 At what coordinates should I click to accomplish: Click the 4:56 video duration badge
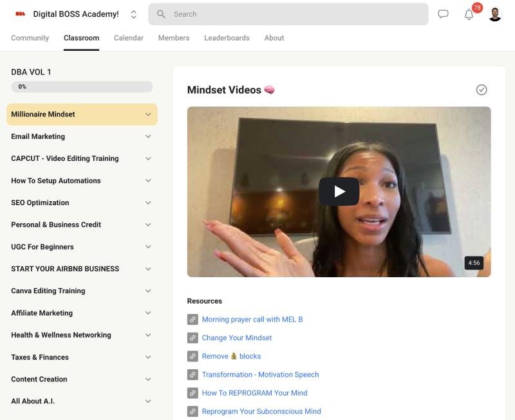click(474, 263)
